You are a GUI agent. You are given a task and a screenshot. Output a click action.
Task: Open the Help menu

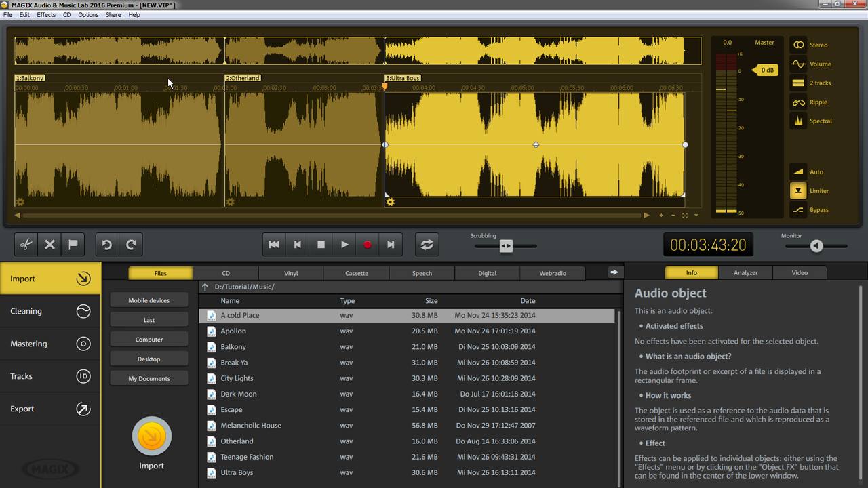click(x=134, y=14)
